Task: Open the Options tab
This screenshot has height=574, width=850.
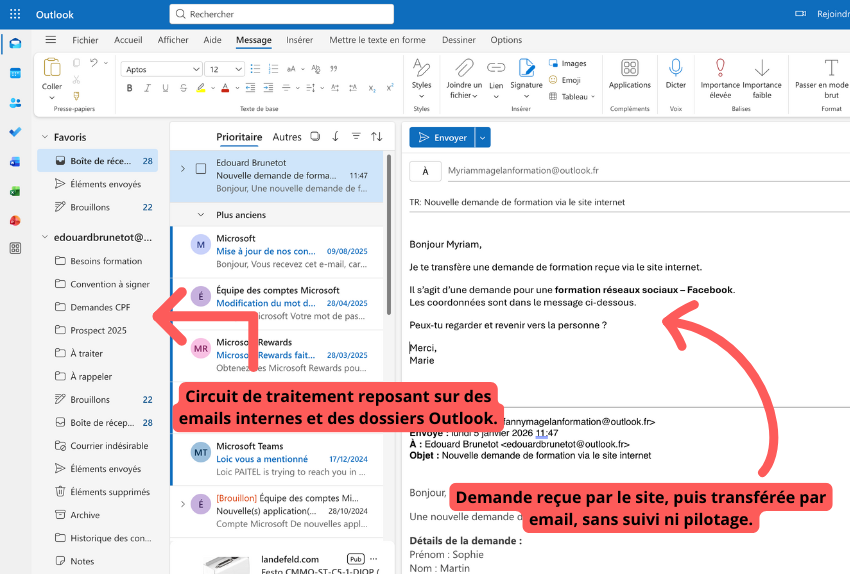Action: pos(506,40)
